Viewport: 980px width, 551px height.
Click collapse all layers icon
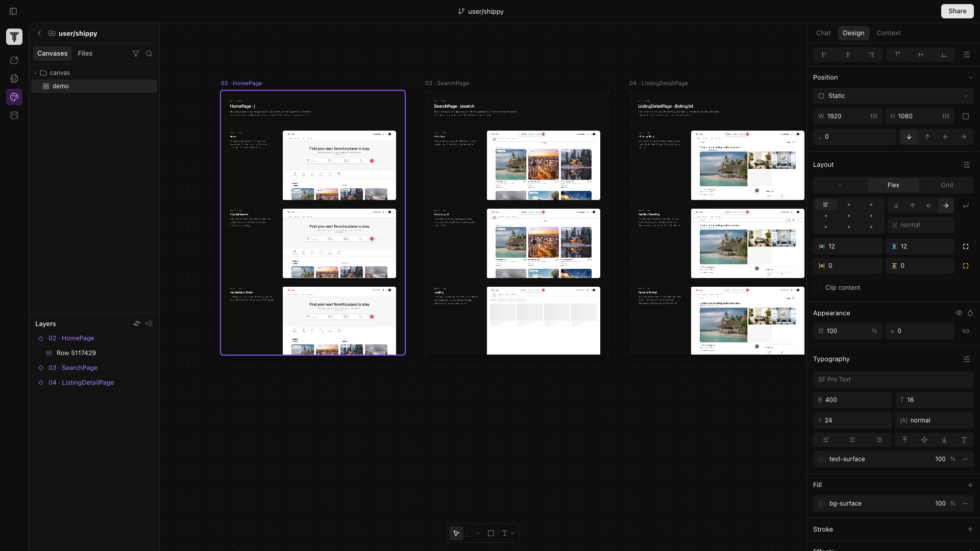(x=149, y=323)
